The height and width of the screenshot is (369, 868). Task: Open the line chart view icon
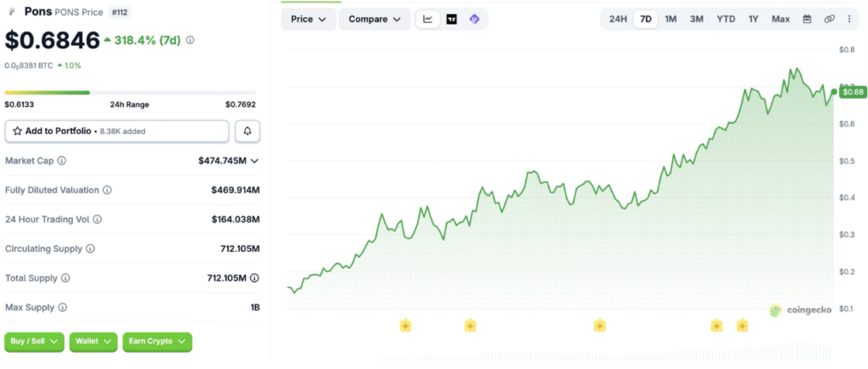pyautogui.click(x=428, y=20)
